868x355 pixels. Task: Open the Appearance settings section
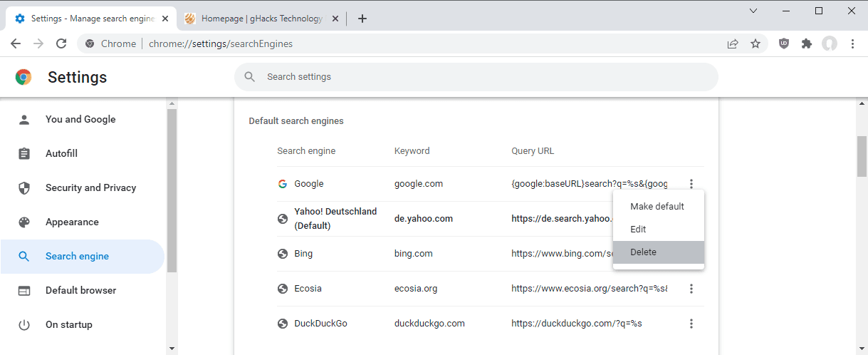72,222
